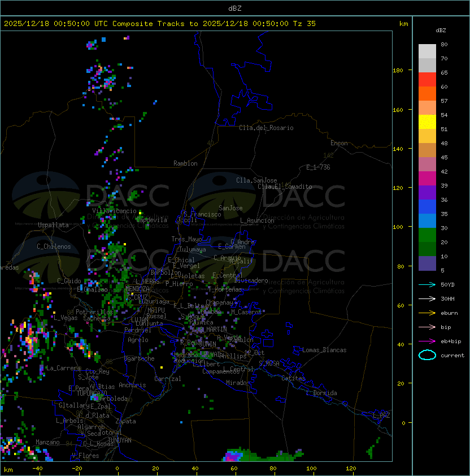470x476 pixels.
Task: Pick the light gray 70–80 dBZ swatch
Action: tap(427, 51)
